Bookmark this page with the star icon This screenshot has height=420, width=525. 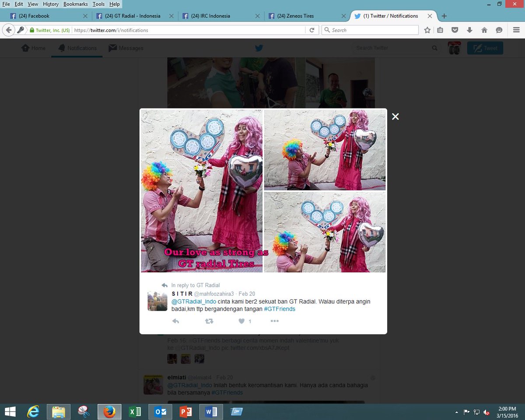[x=427, y=30]
